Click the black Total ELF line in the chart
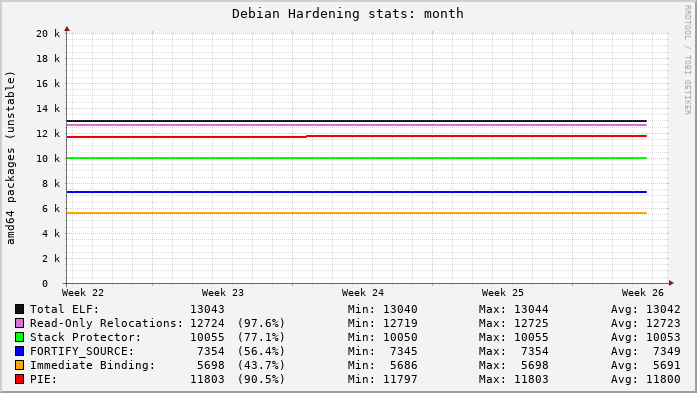The width and height of the screenshot is (697, 393). [357, 121]
